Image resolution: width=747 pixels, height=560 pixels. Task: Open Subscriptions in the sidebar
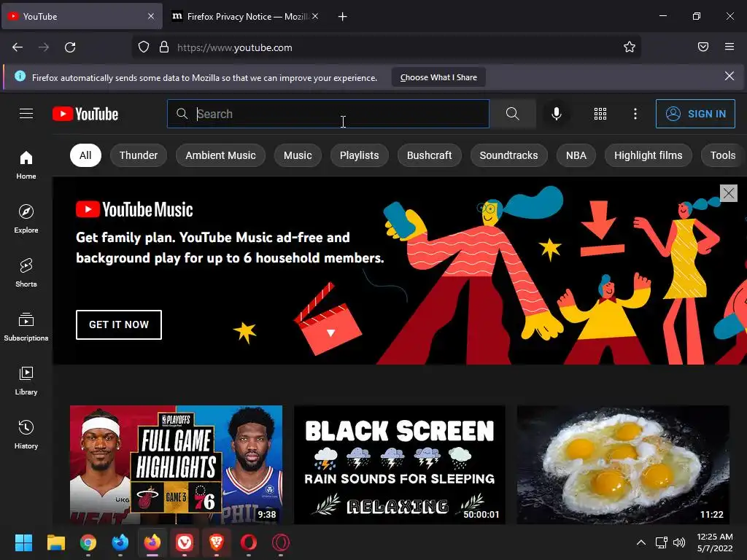(26, 327)
